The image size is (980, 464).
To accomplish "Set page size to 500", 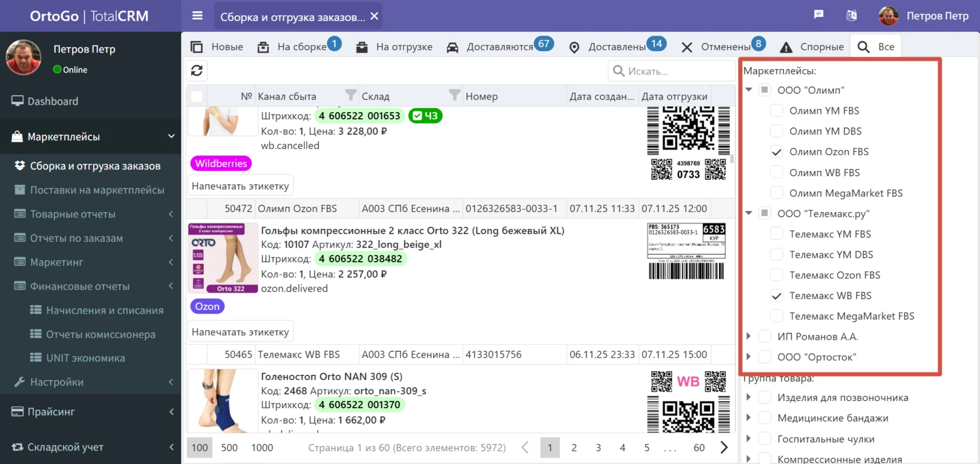I will pyautogui.click(x=229, y=448).
